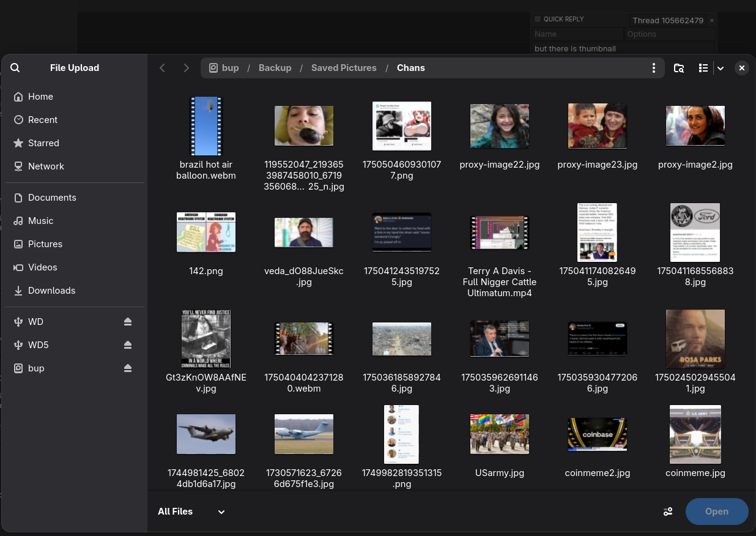Select the 142.png thumbnail

click(x=206, y=232)
